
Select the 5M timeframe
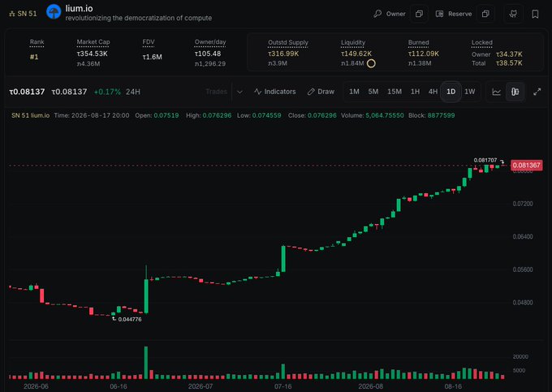coord(373,92)
